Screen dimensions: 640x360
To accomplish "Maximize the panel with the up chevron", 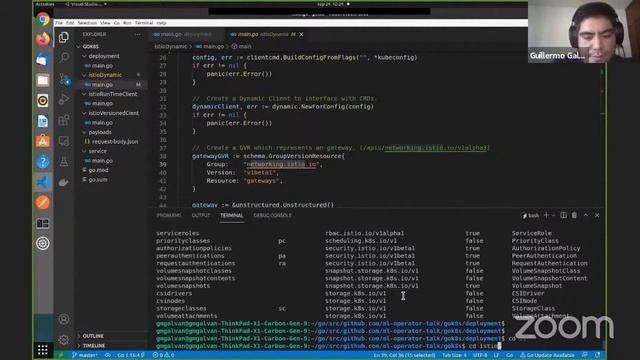I will point(586,215).
